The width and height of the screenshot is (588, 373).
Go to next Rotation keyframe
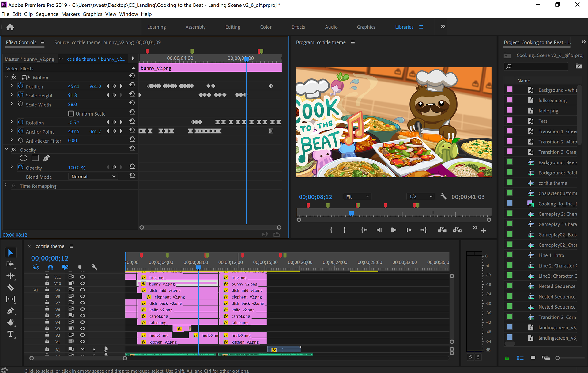click(121, 122)
